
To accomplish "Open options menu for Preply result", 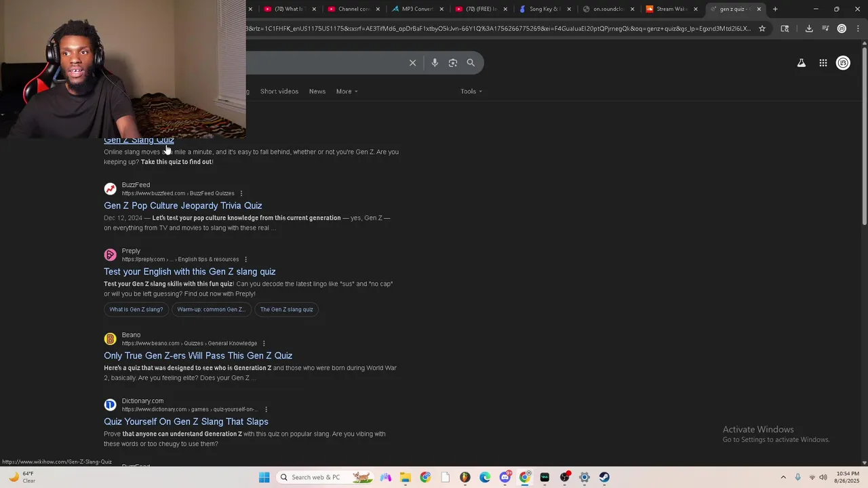I will [x=245, y=259].
